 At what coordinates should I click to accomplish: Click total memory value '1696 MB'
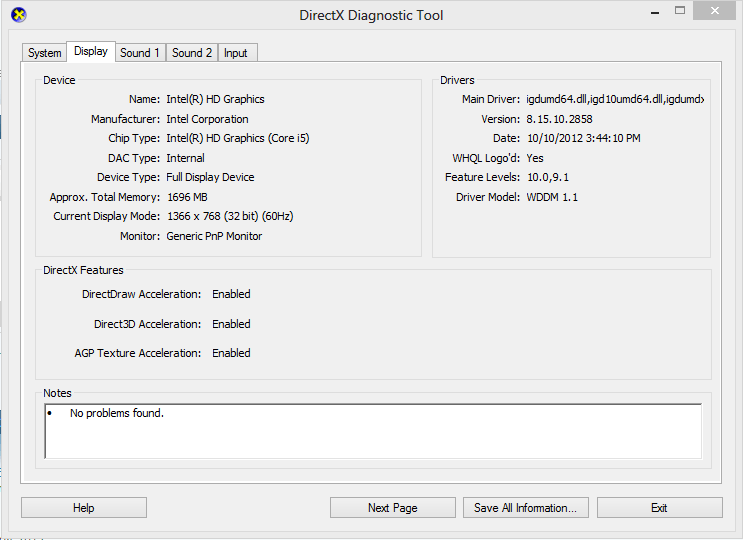coord(187,197)
